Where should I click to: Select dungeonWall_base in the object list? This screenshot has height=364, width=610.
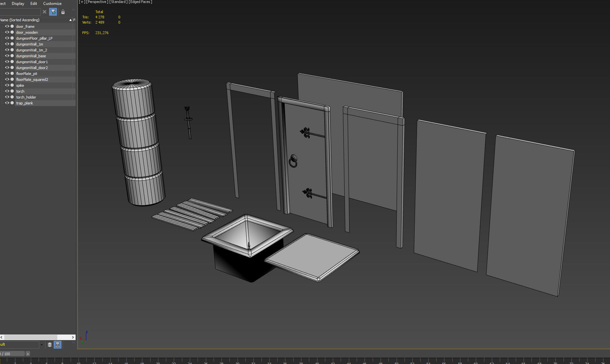[31, 56]
